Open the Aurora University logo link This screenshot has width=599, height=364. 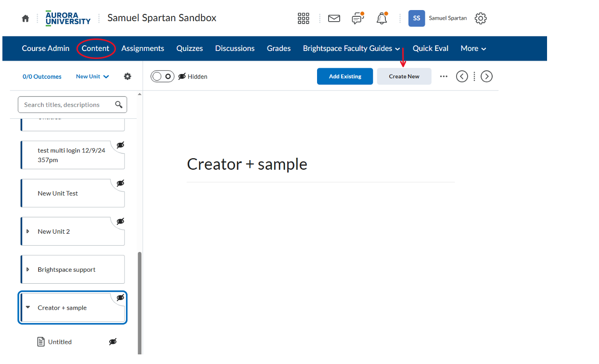pos(68,18)
